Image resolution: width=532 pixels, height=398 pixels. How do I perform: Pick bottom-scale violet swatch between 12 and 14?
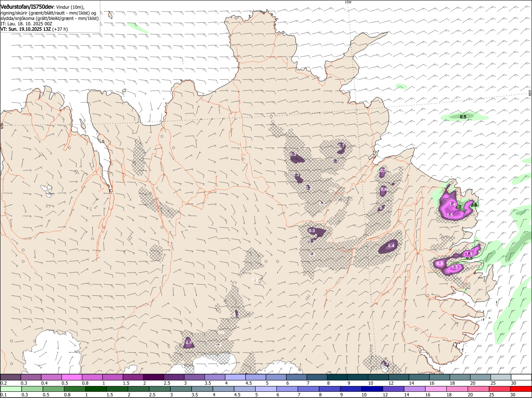(393, 388)
